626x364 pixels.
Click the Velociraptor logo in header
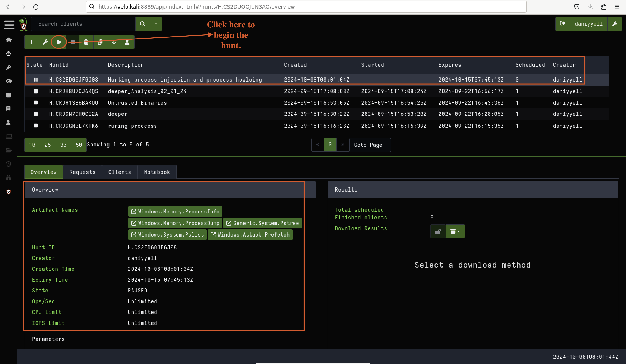[23, 24]
